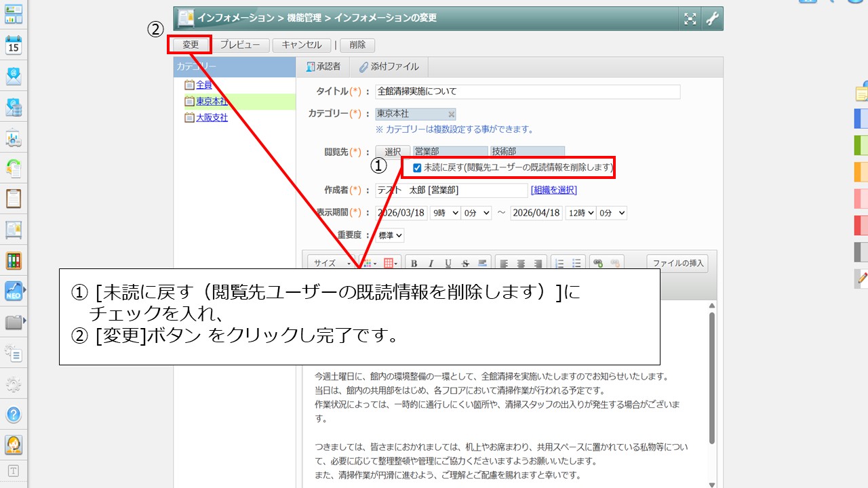This screenshot has height=488, width=868.
Task: Toggle italic formatting in the editor
Action: pos(432,263)
